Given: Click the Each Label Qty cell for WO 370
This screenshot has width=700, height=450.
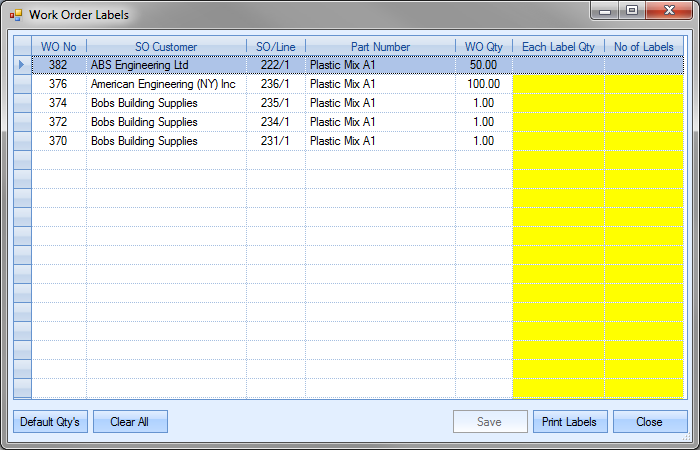Looking at the screenshot, I should click(x=558, y=141).
